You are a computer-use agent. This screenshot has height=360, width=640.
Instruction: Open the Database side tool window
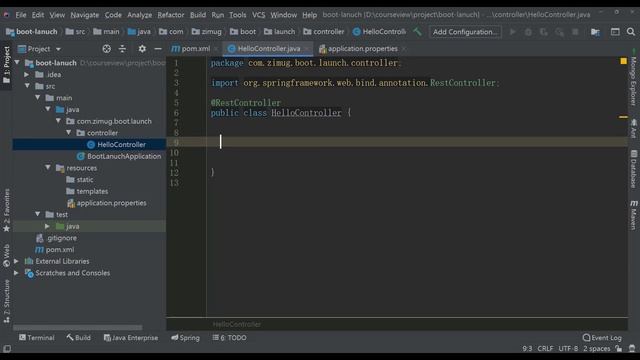click(x=633, y=169)
